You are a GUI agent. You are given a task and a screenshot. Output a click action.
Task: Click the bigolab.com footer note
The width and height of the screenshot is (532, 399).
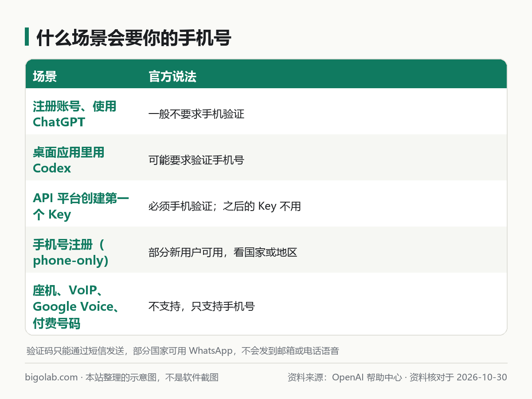(x=122, y=377)
